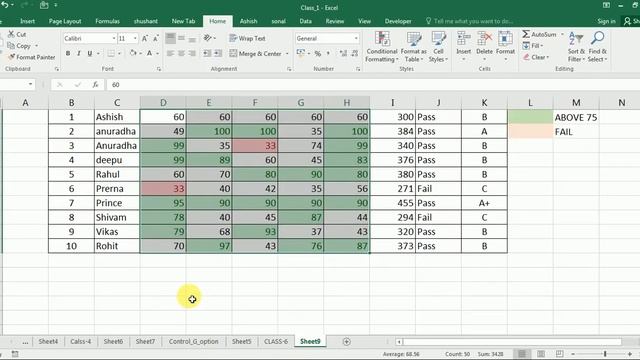Switch to CLASS-6 sheet tab

point(276,342)
